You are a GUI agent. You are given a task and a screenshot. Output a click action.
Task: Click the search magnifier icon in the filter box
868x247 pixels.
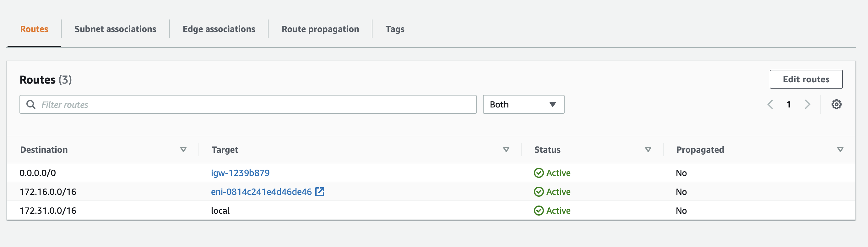click(x=31, y=104)
